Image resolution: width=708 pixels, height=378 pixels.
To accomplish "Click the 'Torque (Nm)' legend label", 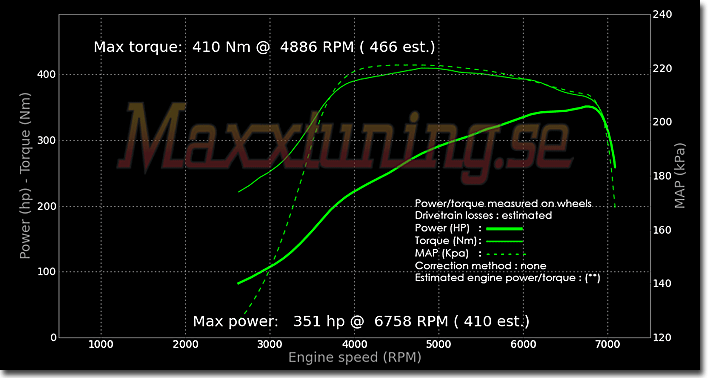I will click(445, 241).
